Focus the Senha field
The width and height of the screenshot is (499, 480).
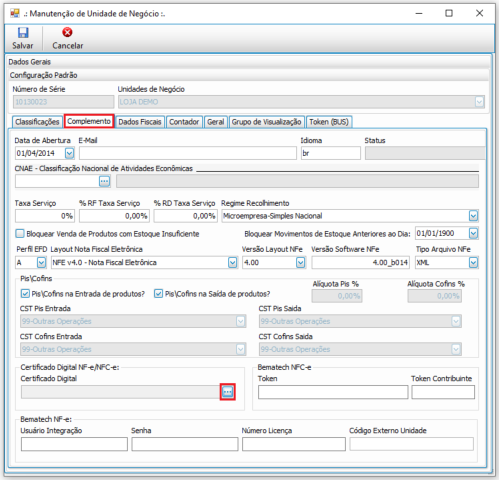pos(185,444)
